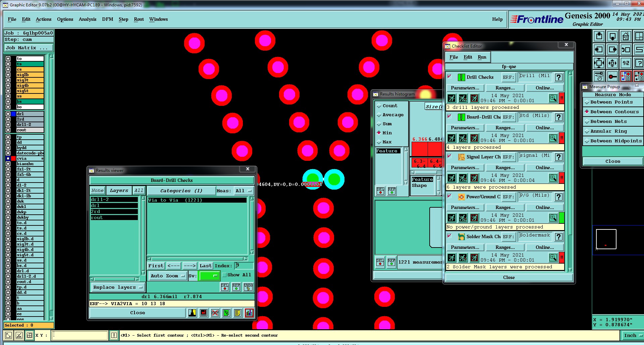Click the 1:2 scale icon
Image resolution: width=644 pixels, height=345 pixels.
click(x=626, y=63)
